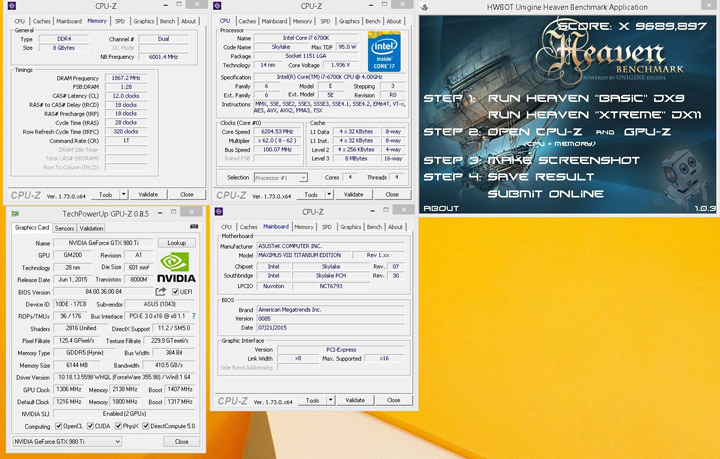Click GPU-Z link in HWBOT Heaven step 2

tap(647, 132)
